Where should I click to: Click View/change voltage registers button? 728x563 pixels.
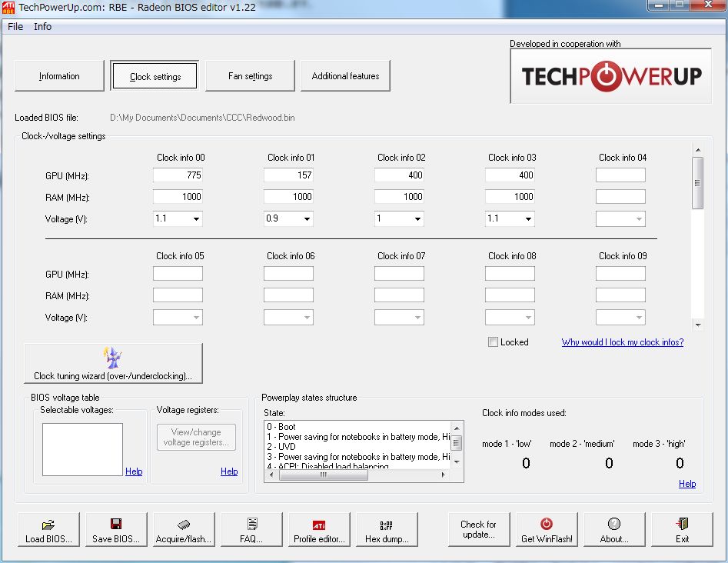pos(196,437)
